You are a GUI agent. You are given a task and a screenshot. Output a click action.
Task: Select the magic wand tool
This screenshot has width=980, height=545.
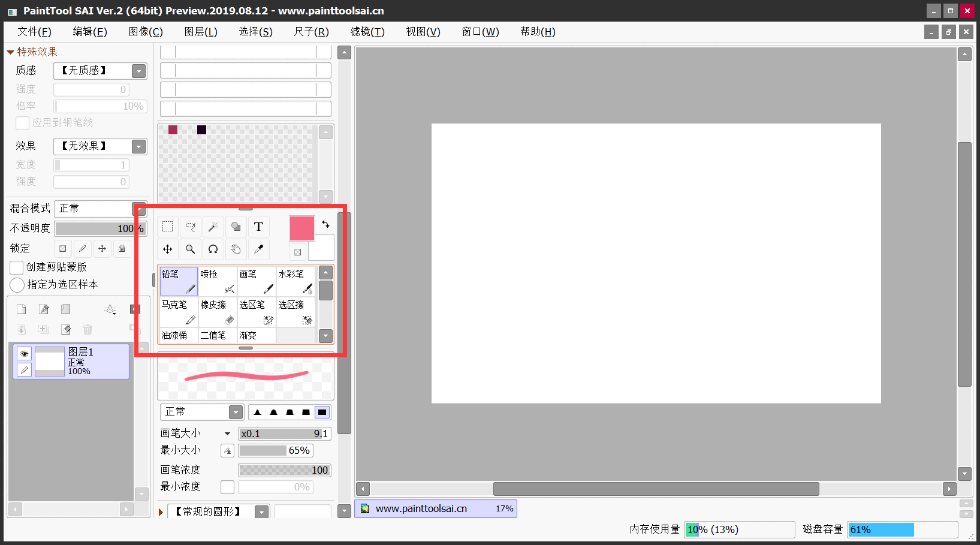(213, 227)
